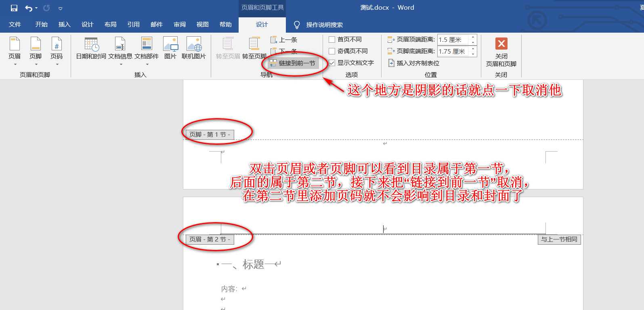The height and width of the screenshot is (310, 644).
Task: Switch to the 引用 ribbon tab
Action: (x=133, y=25)
